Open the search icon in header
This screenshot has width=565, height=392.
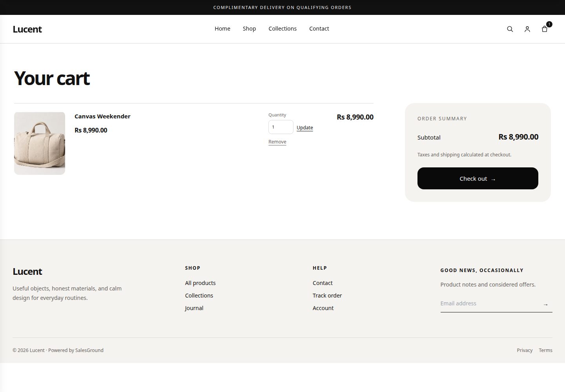click(510, 29)
